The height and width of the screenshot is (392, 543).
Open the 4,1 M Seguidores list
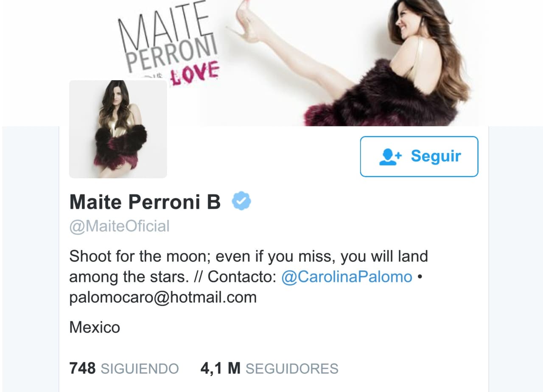[269, 368]
